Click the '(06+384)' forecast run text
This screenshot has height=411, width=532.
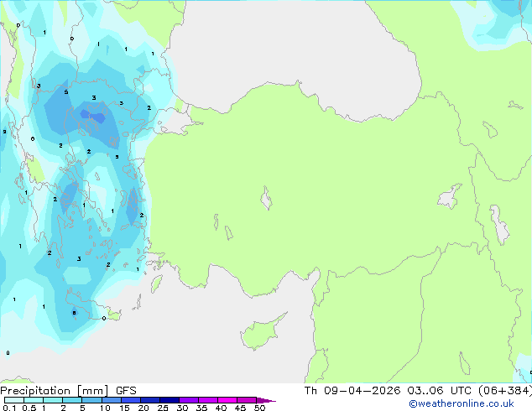click(x=505, y=391)
